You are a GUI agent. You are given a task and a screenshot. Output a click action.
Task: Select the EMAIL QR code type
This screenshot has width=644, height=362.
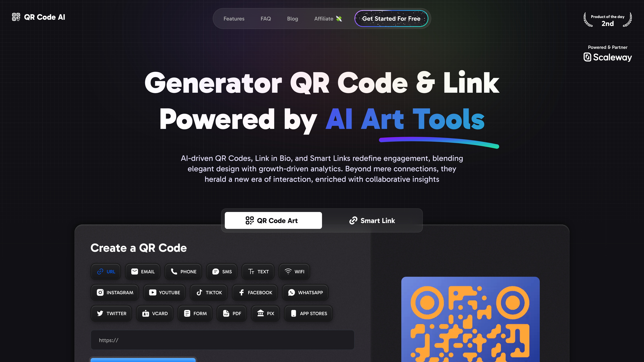[x=142, y=271]
